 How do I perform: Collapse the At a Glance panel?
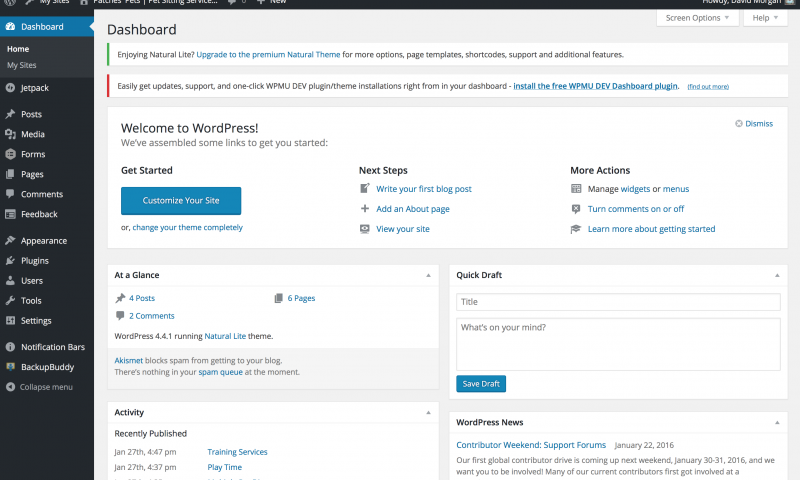pyautogui.click(x=429, y=275)
